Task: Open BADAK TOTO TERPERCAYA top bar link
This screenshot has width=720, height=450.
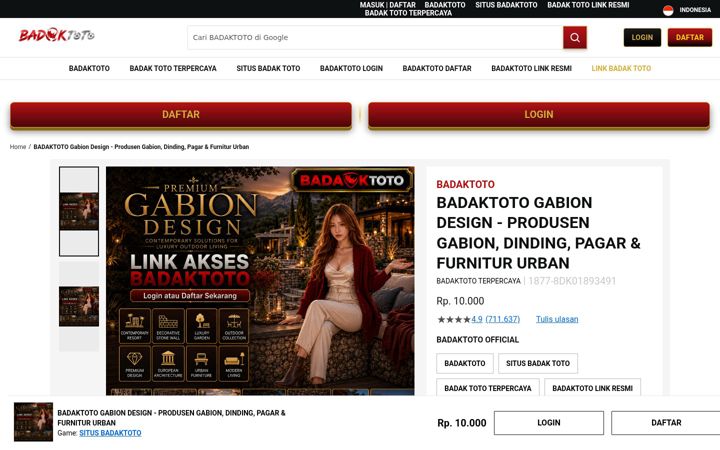Action: point(408,13)
